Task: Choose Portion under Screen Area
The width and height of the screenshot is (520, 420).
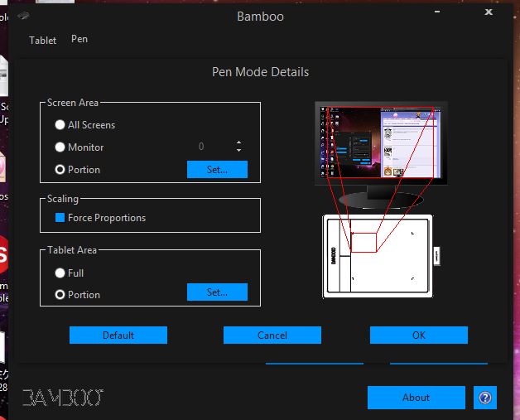Action: coord(60,170)
